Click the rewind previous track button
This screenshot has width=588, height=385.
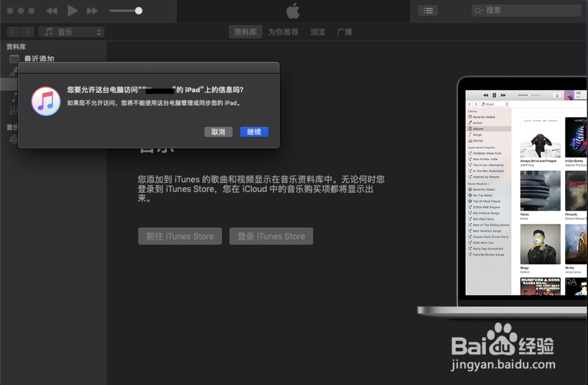pos(52,11)
